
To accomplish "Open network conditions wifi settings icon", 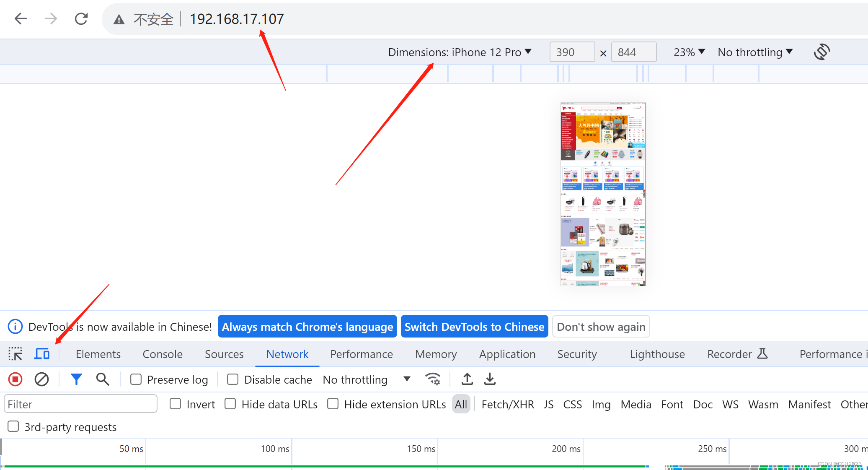I will click(432, 379).
